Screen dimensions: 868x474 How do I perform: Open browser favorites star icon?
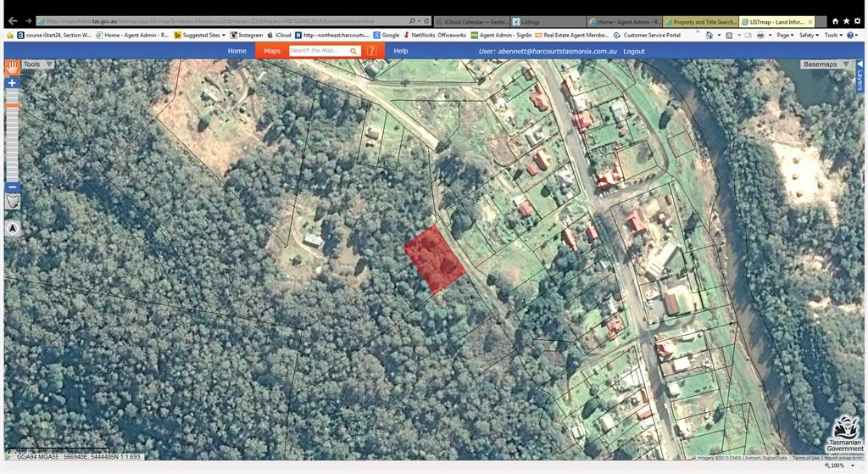coord(846,20)
